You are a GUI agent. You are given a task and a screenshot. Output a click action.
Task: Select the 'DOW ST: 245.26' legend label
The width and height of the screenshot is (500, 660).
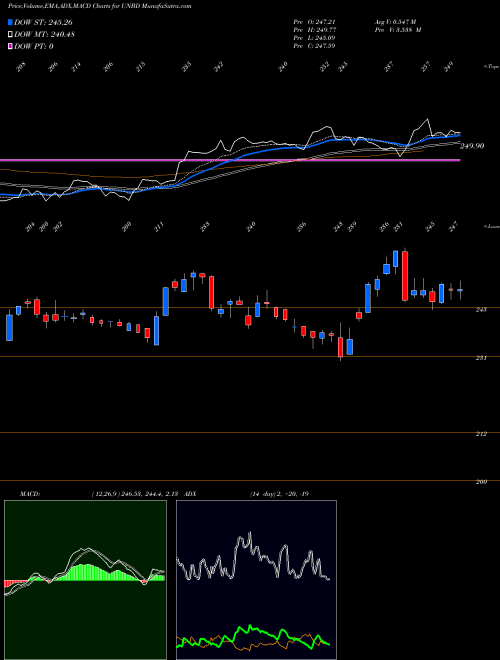pos(43,22)
